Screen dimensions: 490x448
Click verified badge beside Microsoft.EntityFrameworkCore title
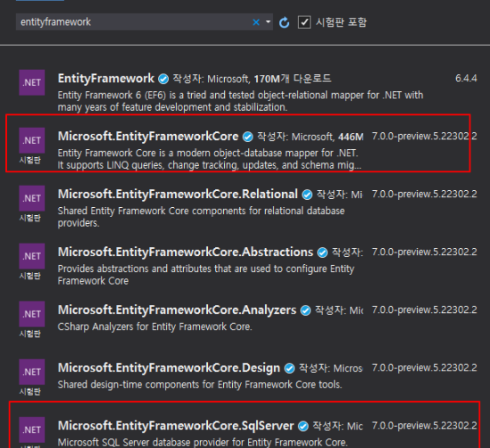coord(248,137)
